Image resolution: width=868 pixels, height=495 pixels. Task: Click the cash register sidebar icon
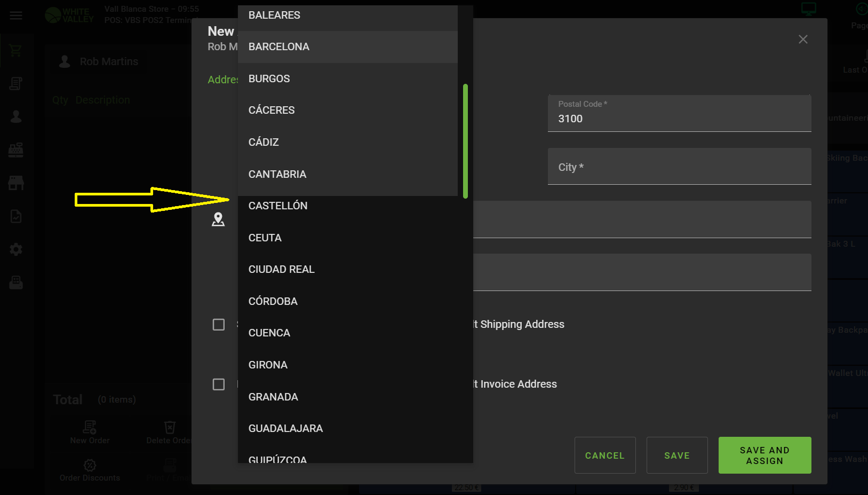(x=16, y=150)
